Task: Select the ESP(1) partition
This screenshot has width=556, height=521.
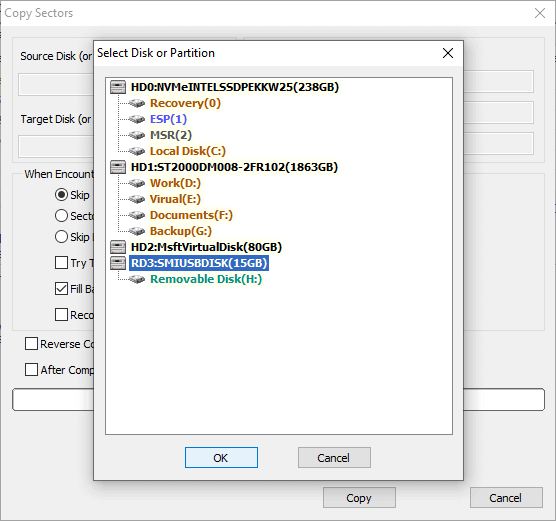Action: pyautogui.click(x=168, y=119)
